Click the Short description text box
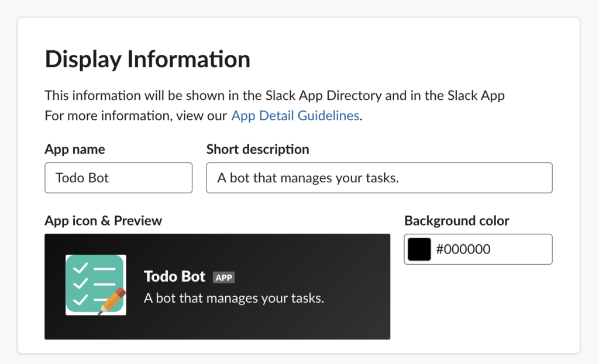The image size is (599, 364). [x=379, y=178]
